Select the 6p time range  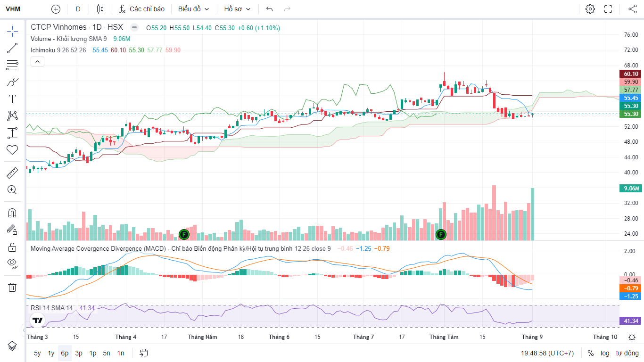coord(65,353)
